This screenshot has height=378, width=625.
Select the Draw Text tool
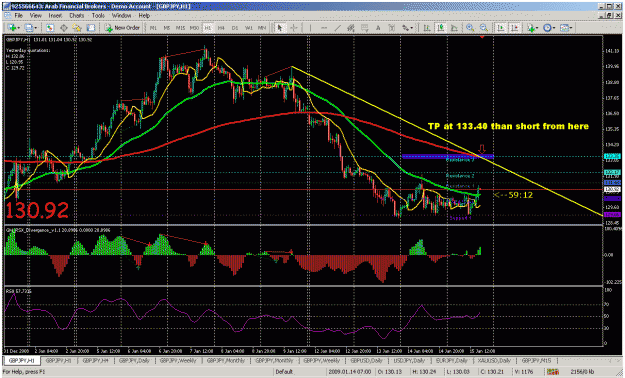click(x=378, y=28)
